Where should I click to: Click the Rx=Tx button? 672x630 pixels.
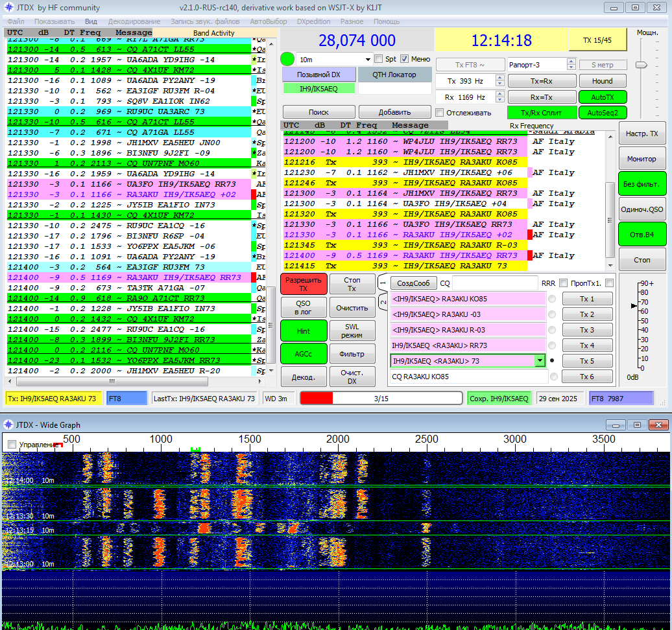tap(542, 97)
